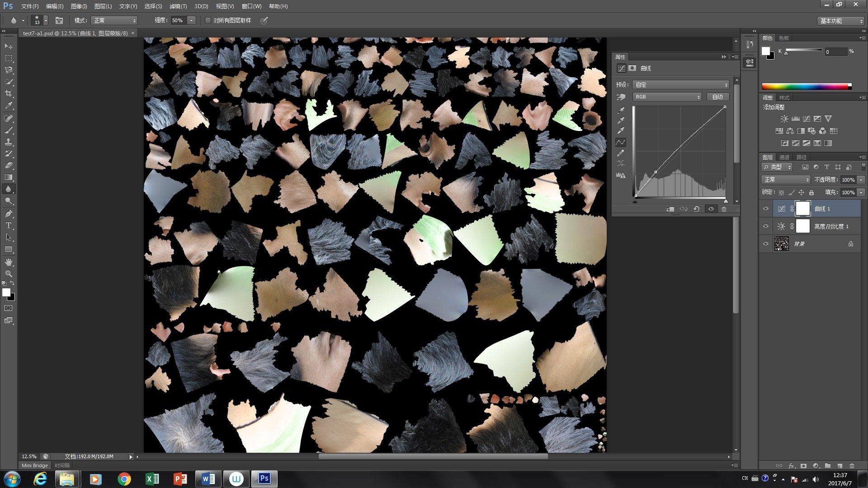Open the RGB channel dropdown in Curves
Screen dimensions: 868x488
(x=667, y=97)
